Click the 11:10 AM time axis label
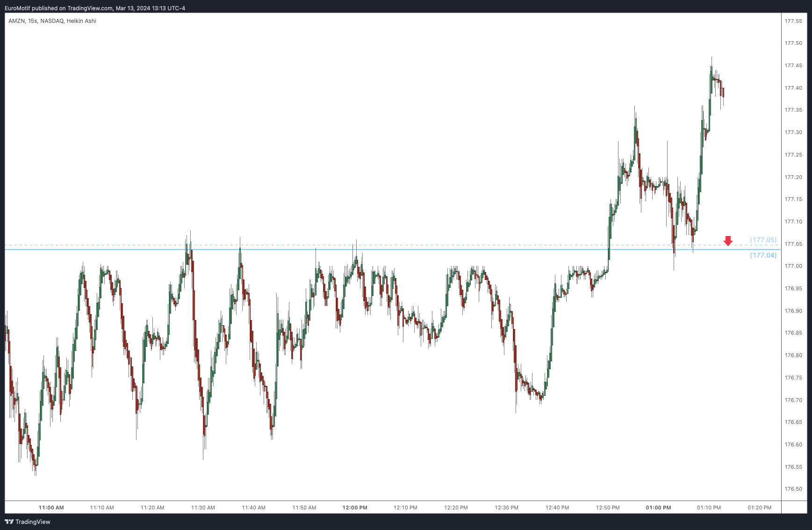Viewport: 812px width, 530px height. pos(102,508)
